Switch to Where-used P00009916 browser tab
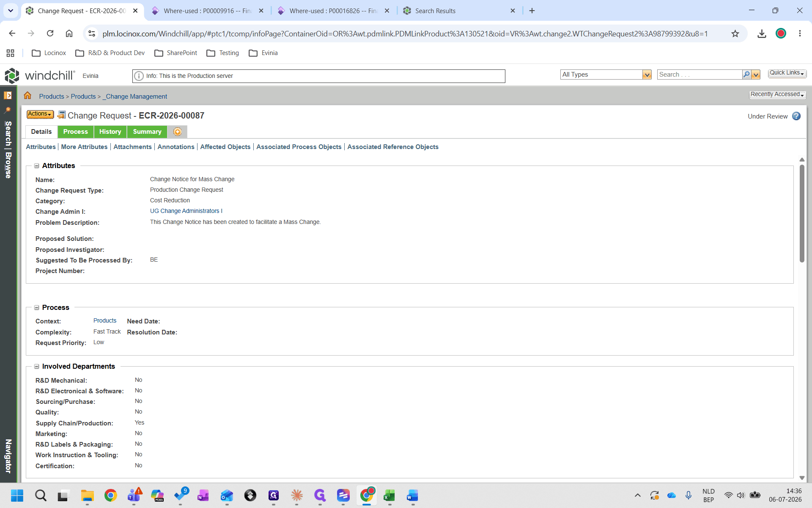Image resolution: width=812 pixels, height=508 pixels. pos(207,11)
